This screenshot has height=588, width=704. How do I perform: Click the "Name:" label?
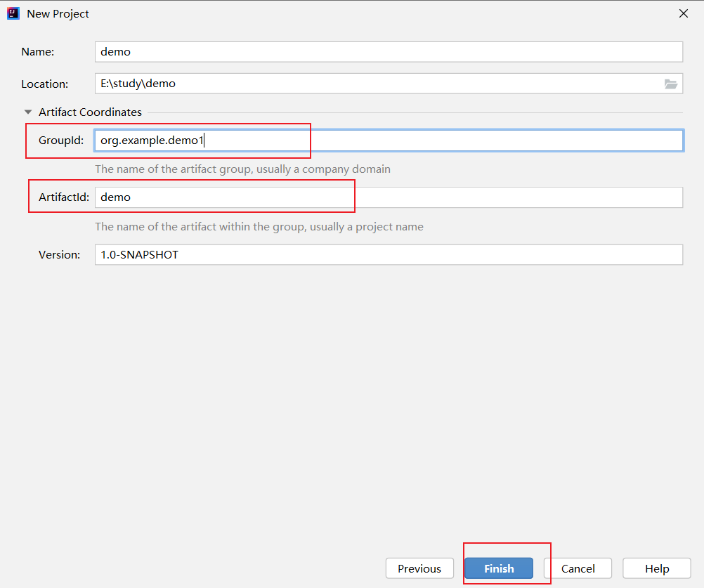coord(38,51)
